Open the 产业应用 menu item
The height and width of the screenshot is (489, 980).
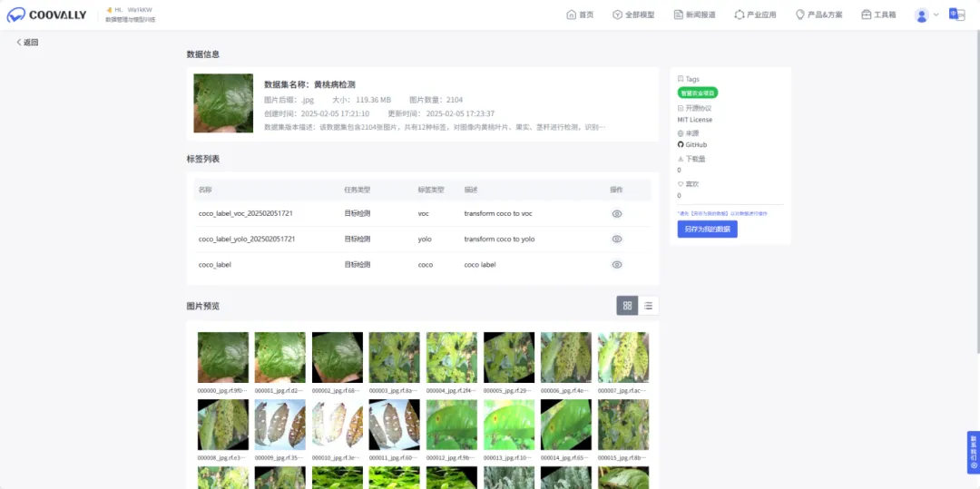point(755,15)
